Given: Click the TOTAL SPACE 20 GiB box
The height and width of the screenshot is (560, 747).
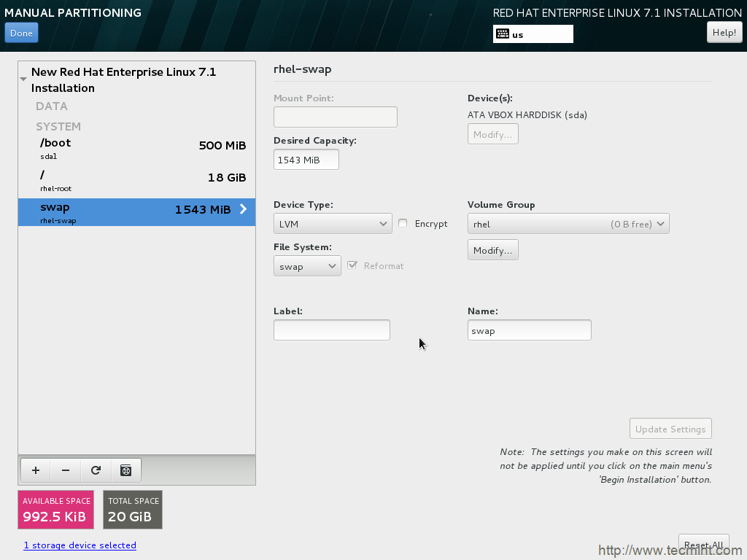Looking at the screenshot, I should tap(133, 510).
